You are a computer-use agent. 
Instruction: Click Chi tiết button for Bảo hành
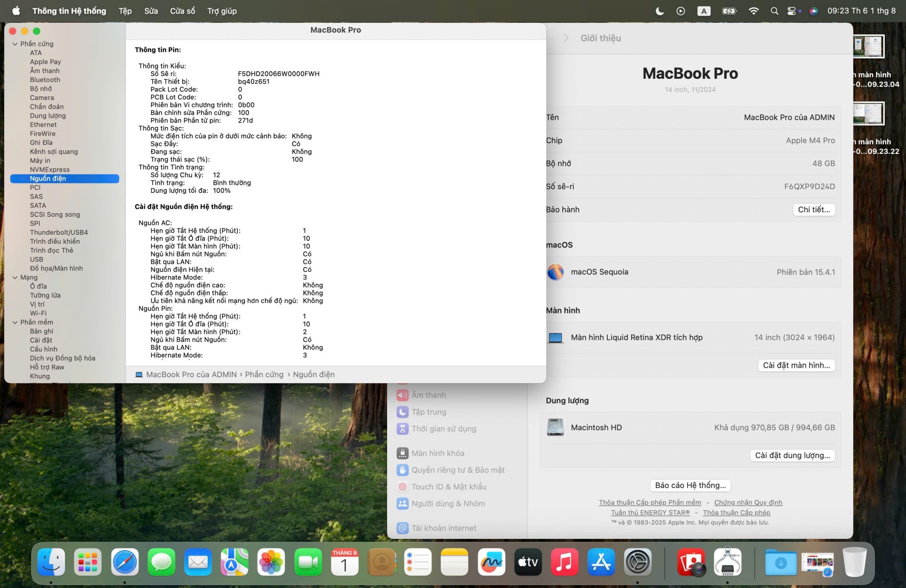814,210
